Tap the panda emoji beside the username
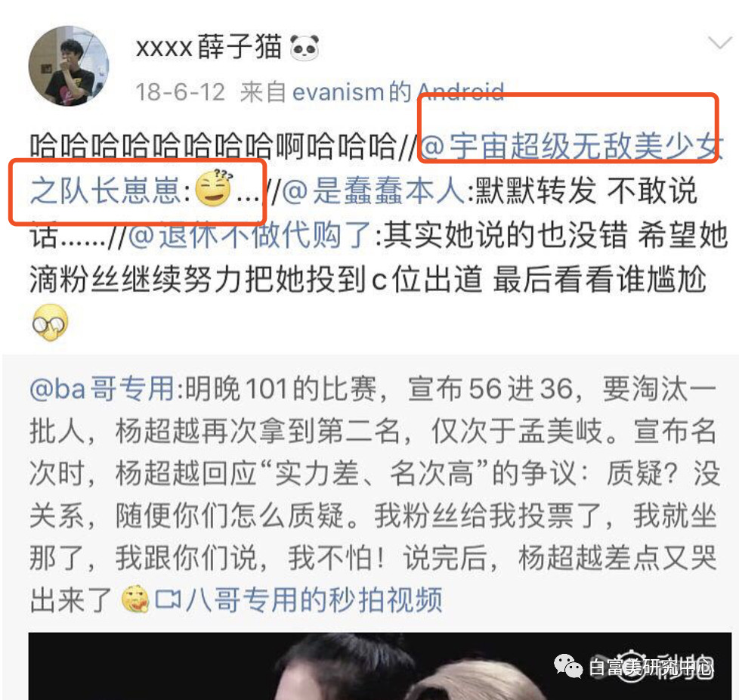 pyautogui.click(x=305, y=48)
